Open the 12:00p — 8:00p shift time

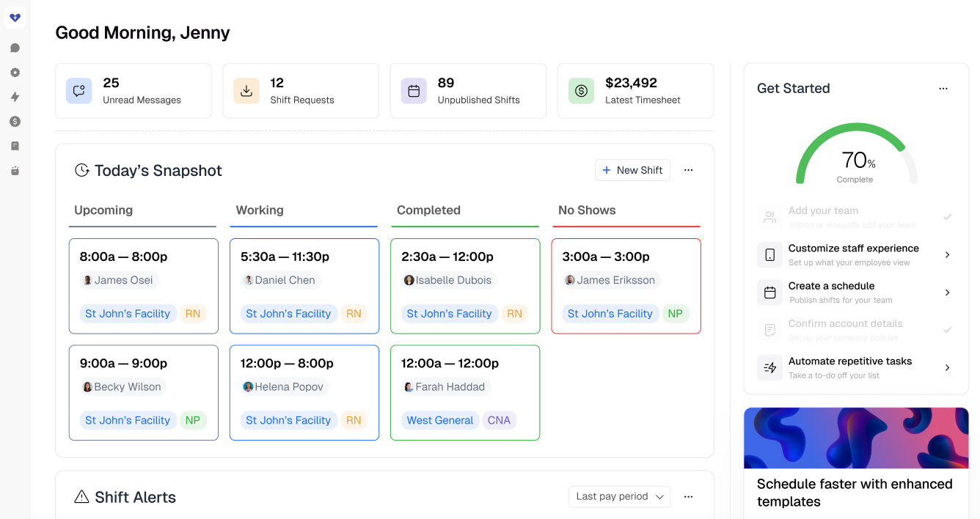coord(287,364)
